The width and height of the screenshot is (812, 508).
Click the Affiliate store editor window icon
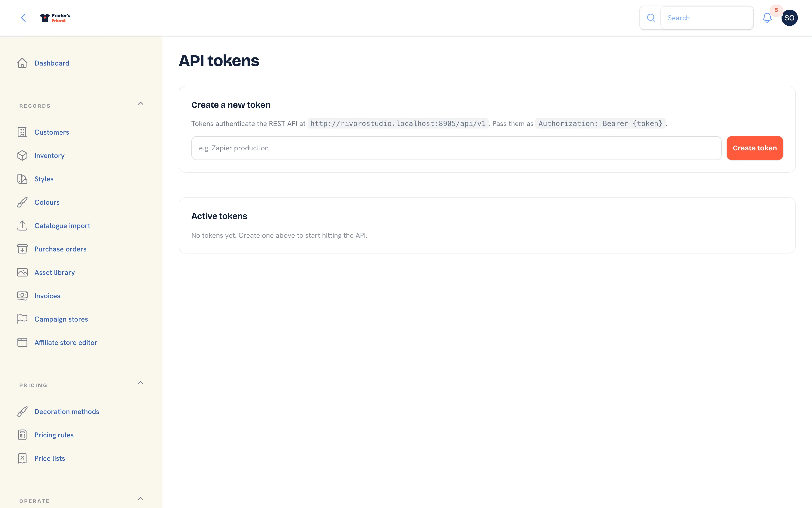point(22,342)
